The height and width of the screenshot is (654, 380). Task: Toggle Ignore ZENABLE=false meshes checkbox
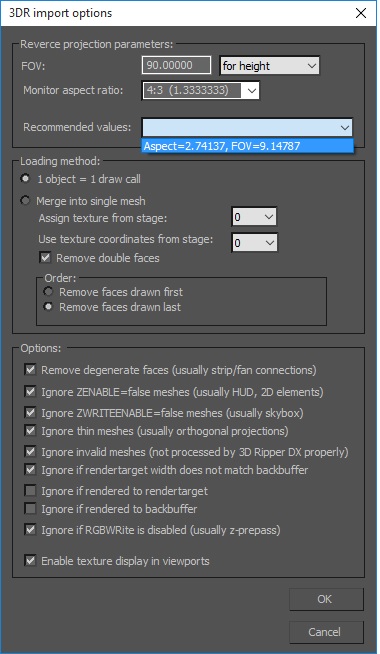pyautogui.click(x=30, y=391)
